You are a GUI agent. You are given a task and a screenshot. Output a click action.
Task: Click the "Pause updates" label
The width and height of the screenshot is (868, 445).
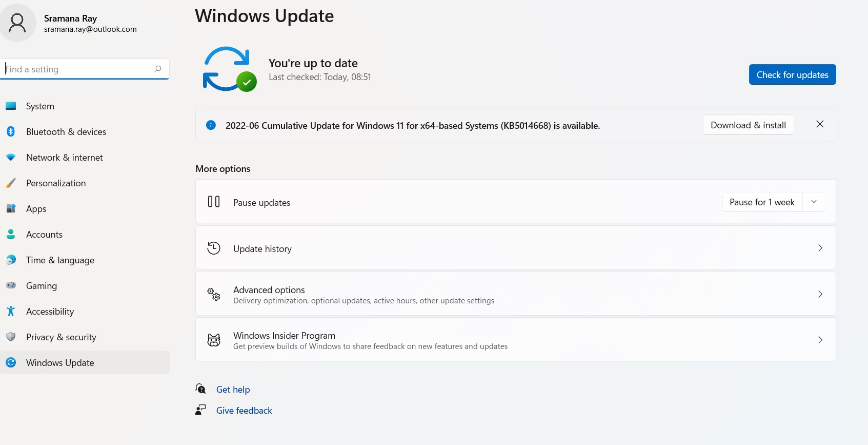click(261, 203)
